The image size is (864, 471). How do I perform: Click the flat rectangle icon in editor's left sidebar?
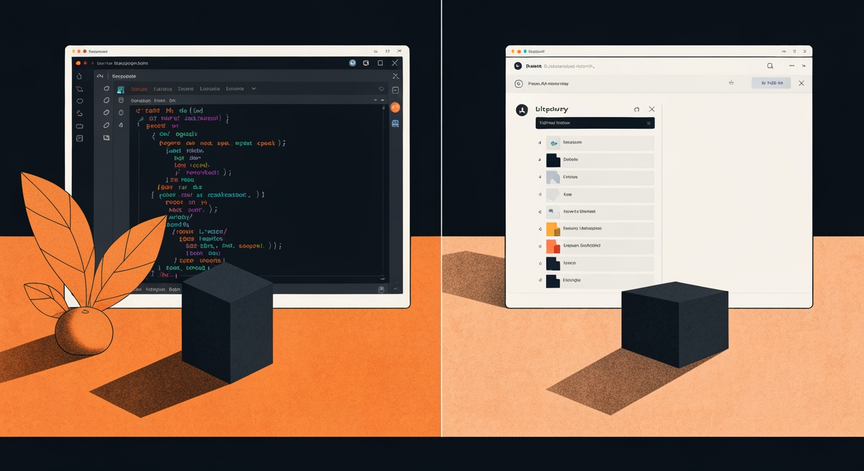click(x=79, y=126)
